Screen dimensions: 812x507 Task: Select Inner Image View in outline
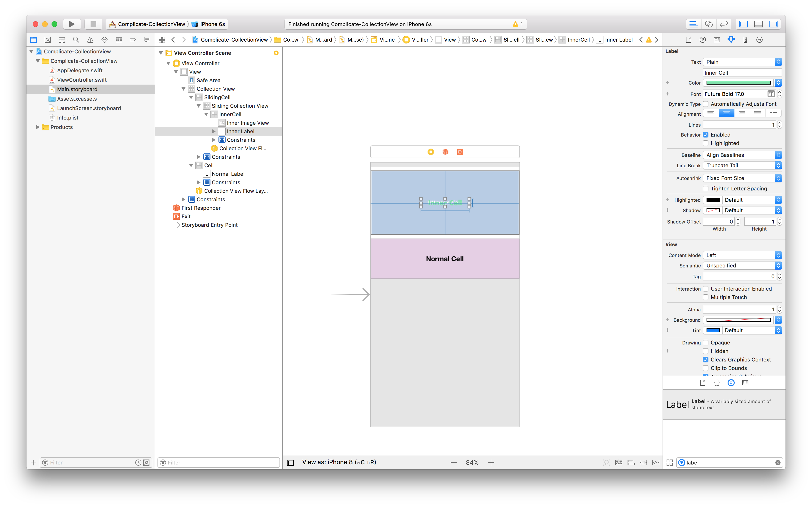pos(248,123)
